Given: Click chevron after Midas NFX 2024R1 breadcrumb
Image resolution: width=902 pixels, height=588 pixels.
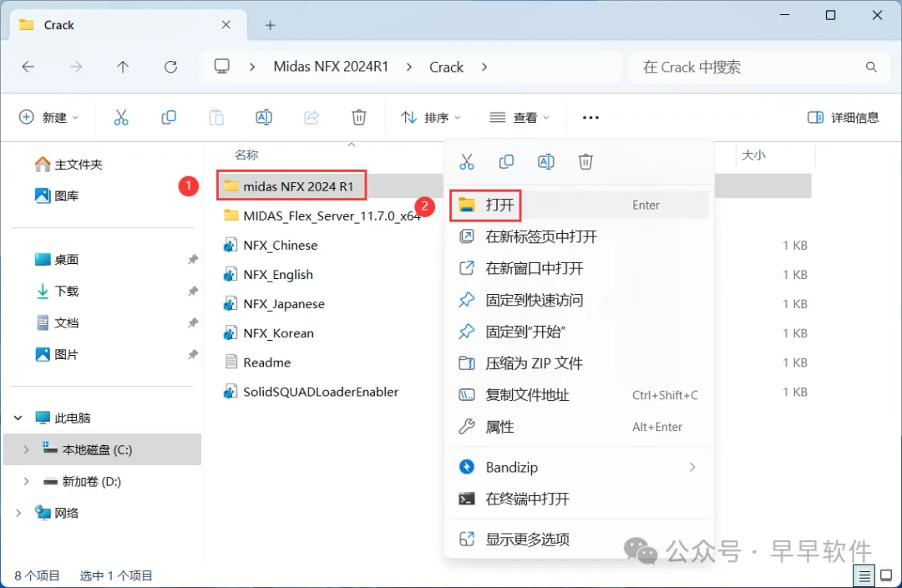Looking at the screenshot, I should coord(409,67).
